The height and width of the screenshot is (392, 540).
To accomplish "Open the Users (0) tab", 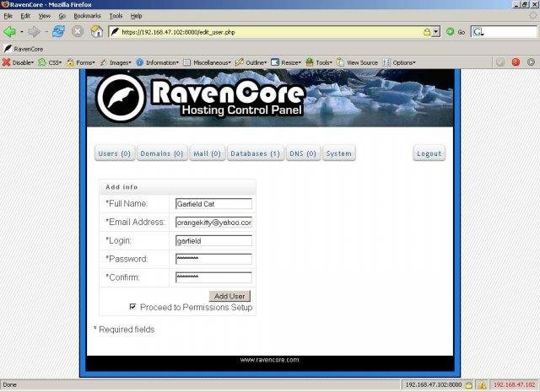I will click(115, 153).
